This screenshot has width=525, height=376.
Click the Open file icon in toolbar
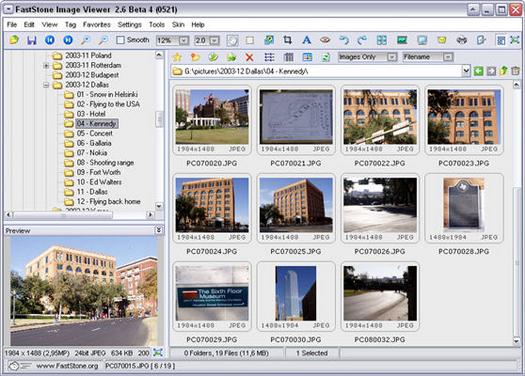(14, 40)
